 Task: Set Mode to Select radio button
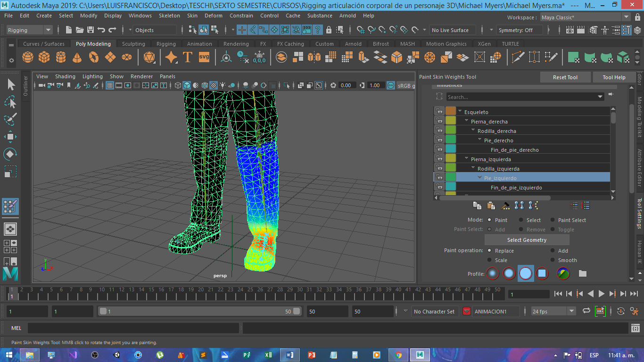click(521, 220)
